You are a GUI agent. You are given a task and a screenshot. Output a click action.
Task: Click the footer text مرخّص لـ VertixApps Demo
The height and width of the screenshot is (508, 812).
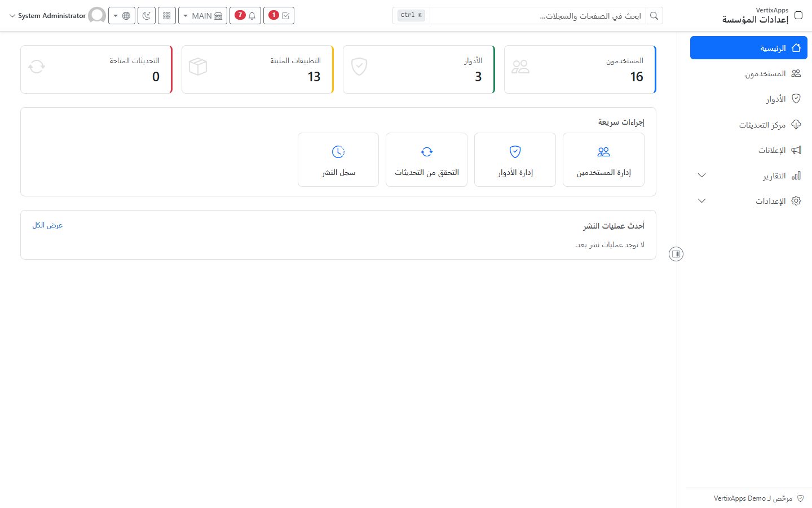(x=753, y=498)
